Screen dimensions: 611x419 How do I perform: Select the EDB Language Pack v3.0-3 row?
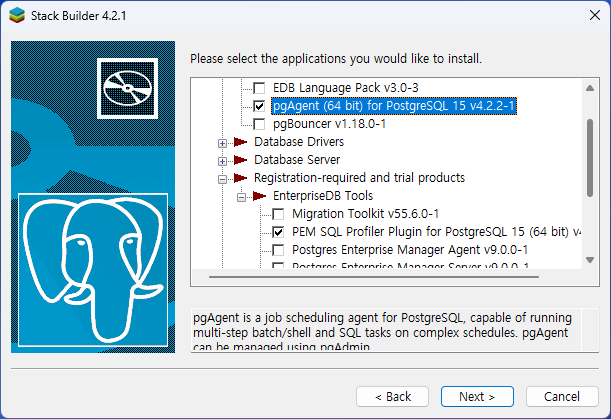pyautogui.click(x=346, y=88)
